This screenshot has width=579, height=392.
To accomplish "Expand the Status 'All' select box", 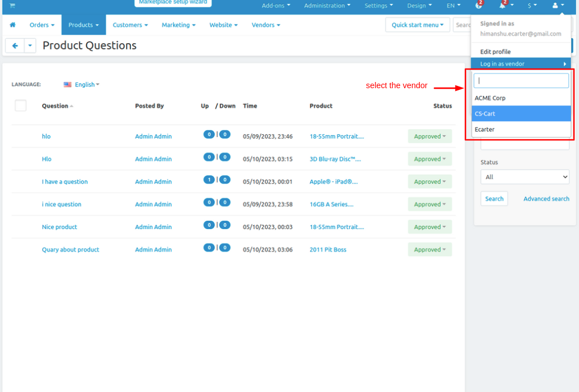I will pyautogui.click(x=524, y=177).
